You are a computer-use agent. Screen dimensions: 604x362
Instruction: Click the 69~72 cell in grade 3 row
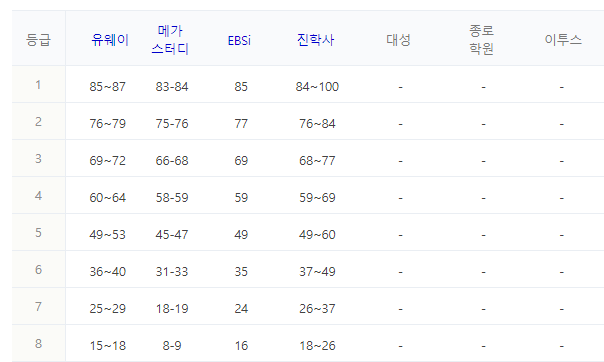coord(107,161)
